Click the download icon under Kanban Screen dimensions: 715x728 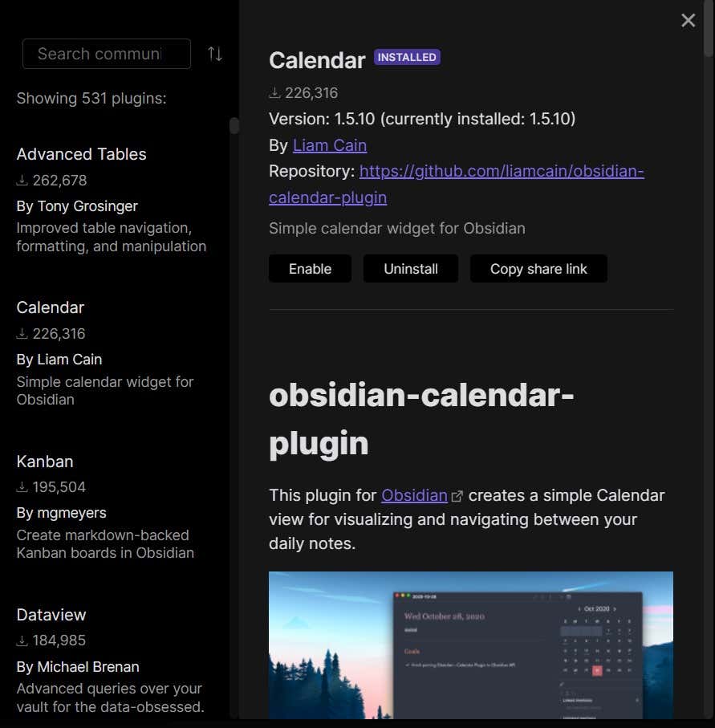tap(22, 487)
